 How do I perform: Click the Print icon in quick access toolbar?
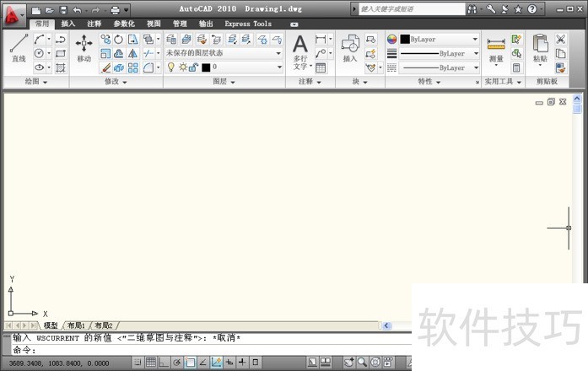115,10
